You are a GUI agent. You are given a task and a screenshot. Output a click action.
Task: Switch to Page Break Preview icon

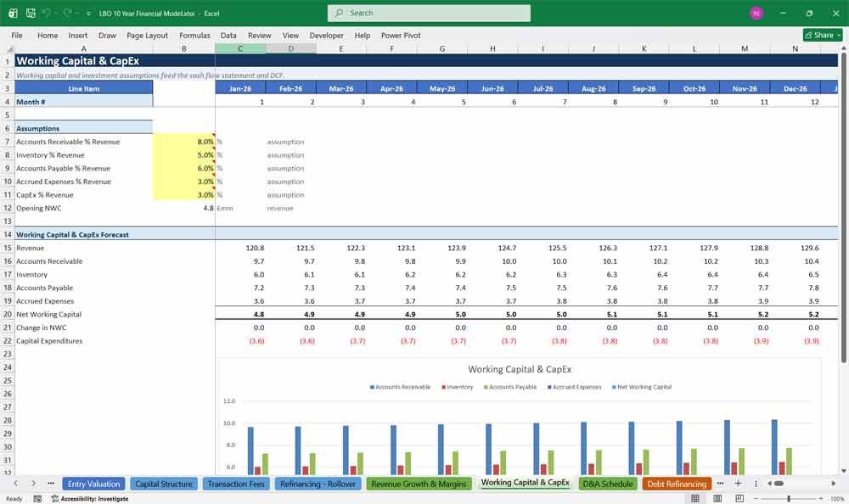[739, 499]
